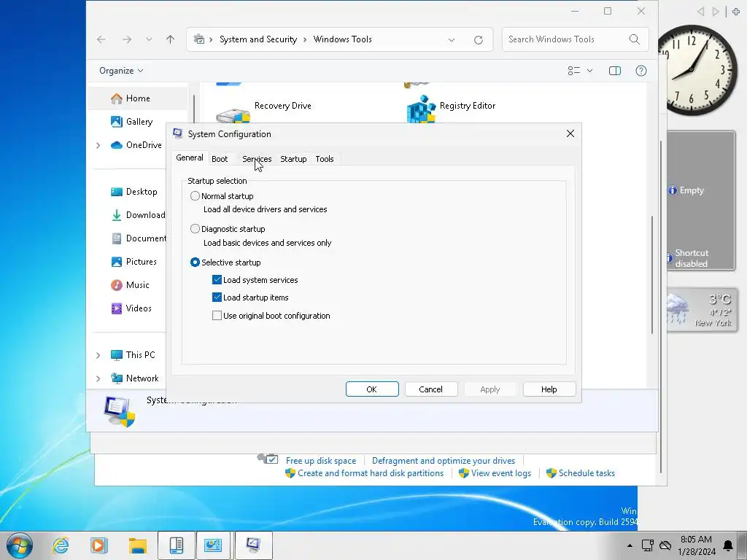Expand the Network tree node
The height and width of the screenshot is (560, 747).
98,378
